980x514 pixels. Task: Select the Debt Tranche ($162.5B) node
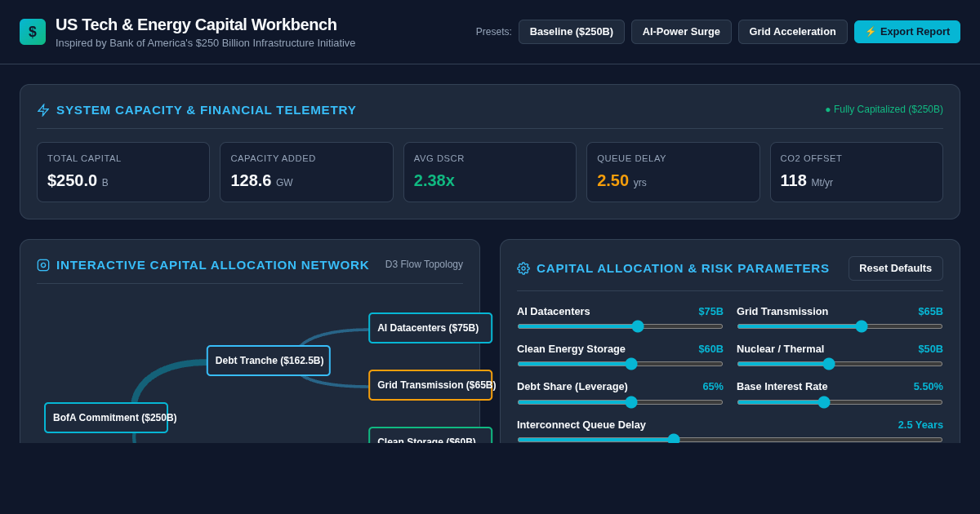click(x=269, y=361)
